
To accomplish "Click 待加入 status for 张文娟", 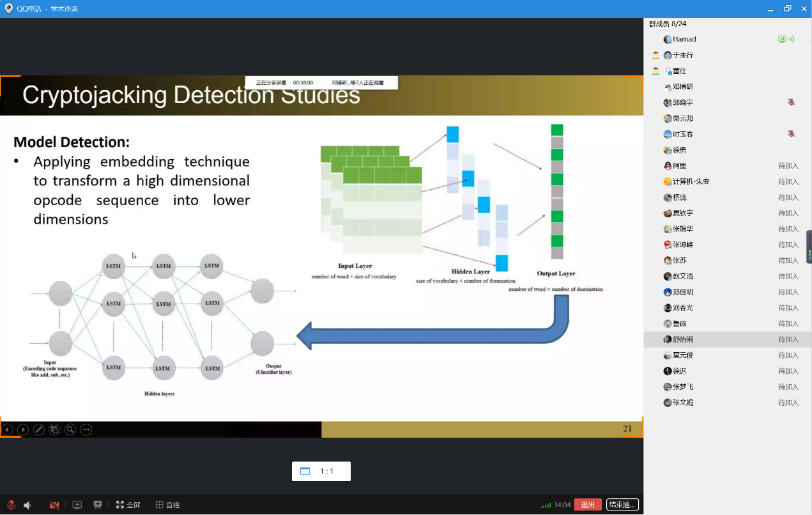I will click(788, 403).
